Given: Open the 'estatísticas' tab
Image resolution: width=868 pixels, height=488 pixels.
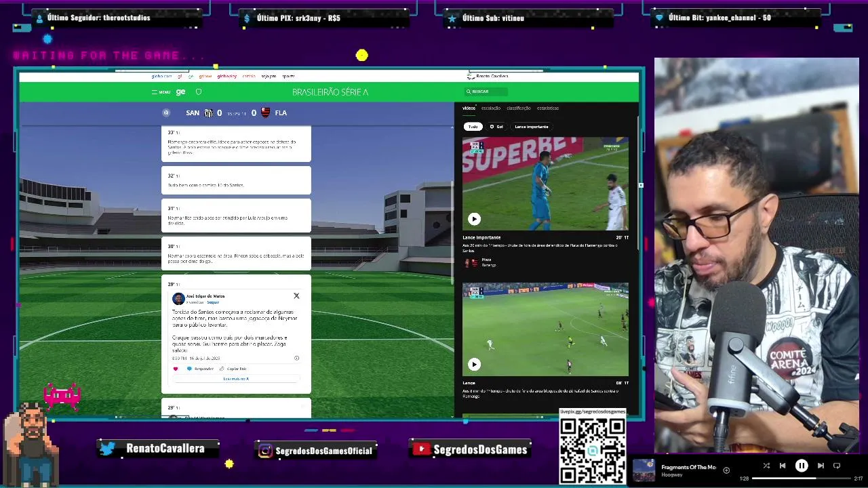Looking at the screenshot, I should tap(548, 108).
